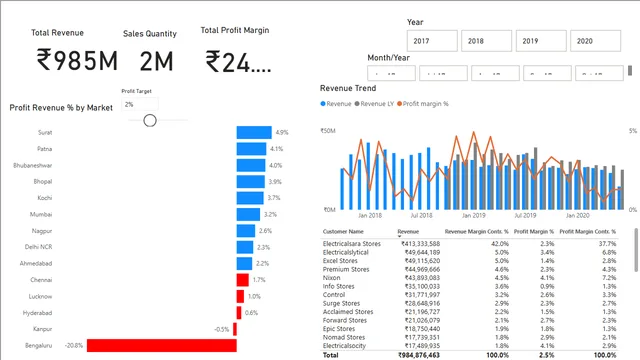The image size is (640, 360).
Task: Click the red Lucknow 1.0% bar
Action: click(240, 296)
